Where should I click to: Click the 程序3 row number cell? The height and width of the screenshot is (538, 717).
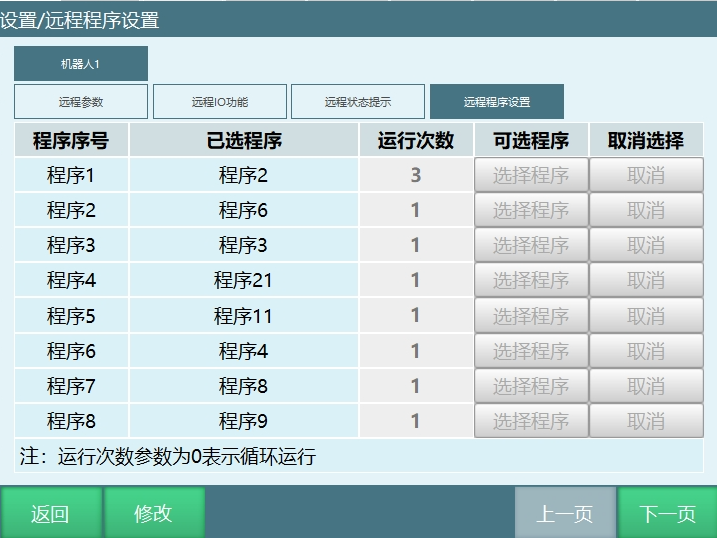[71, 245]
